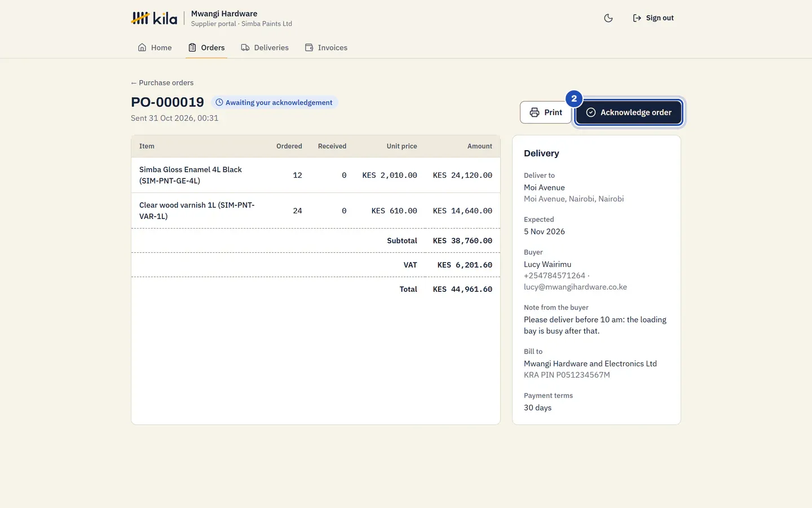
Task: Click the total KES 44,961.60
Action: point(462,289)
